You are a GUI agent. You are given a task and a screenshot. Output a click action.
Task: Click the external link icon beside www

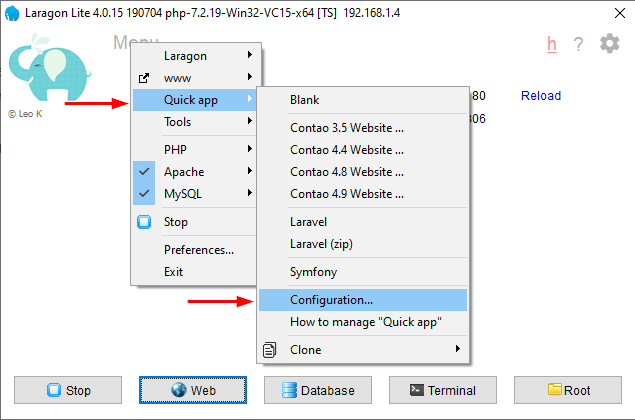144,78
